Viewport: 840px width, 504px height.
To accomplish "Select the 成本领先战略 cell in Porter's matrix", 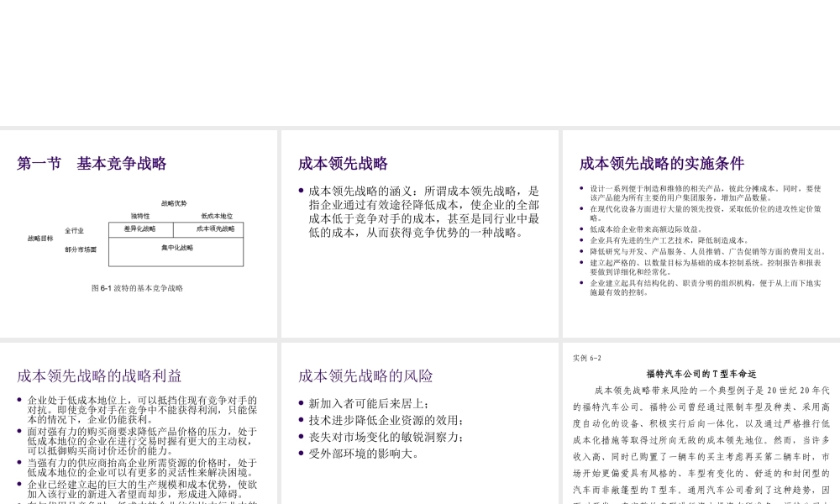I will [x=217, y=229].
